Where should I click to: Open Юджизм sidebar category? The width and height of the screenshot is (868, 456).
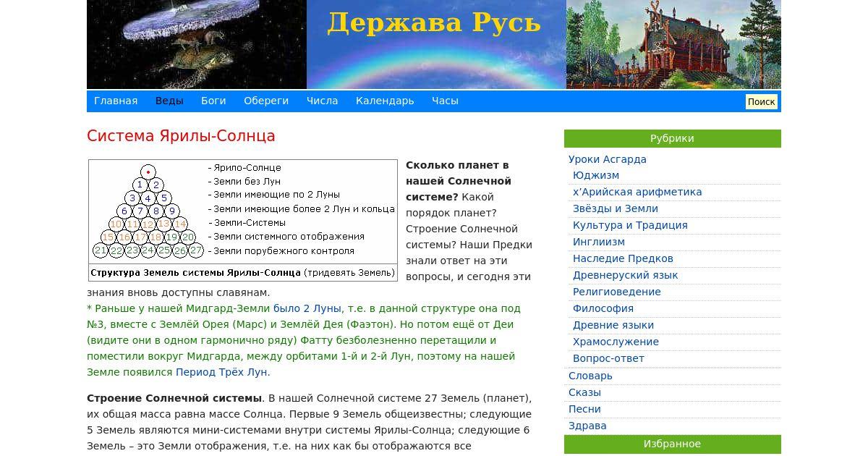click(596, 175)
